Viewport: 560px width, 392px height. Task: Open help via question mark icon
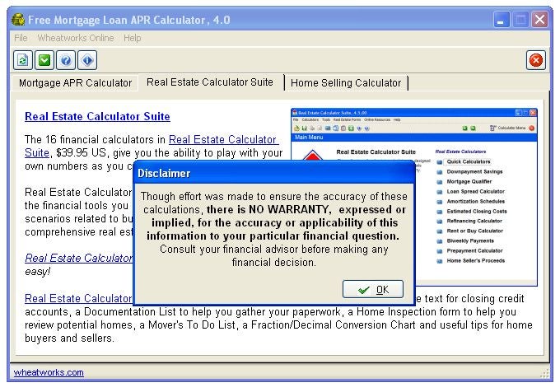66,60
